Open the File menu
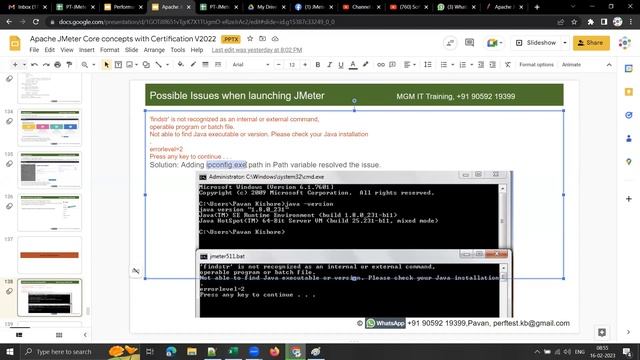The width and height of the screenshot is (640, 360). point(34,50)
